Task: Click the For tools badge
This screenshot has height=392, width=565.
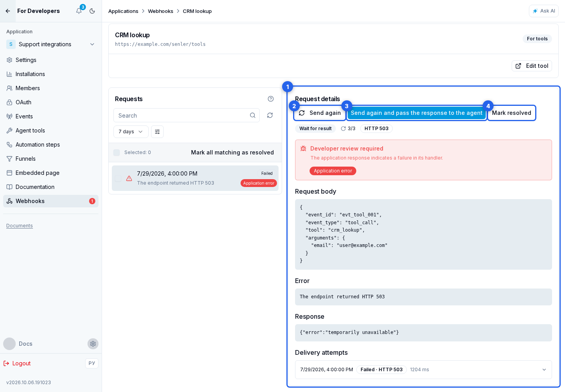Action: (537, 39)
